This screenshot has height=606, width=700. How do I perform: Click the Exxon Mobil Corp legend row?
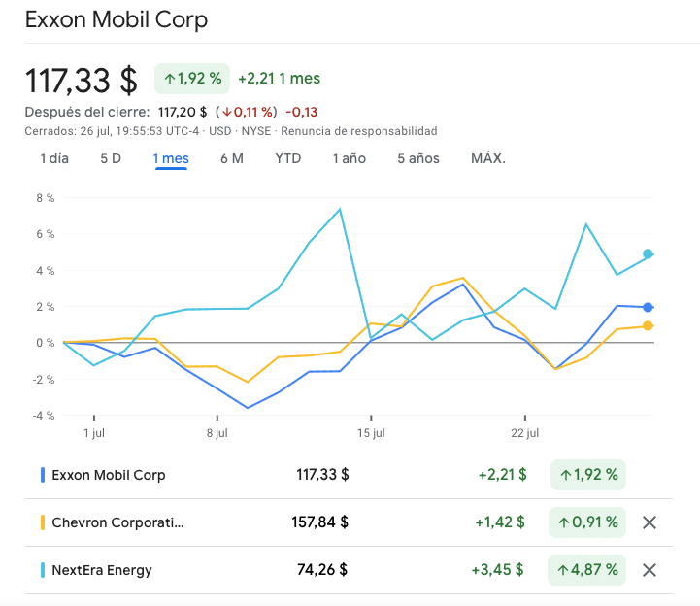point(109,475)
